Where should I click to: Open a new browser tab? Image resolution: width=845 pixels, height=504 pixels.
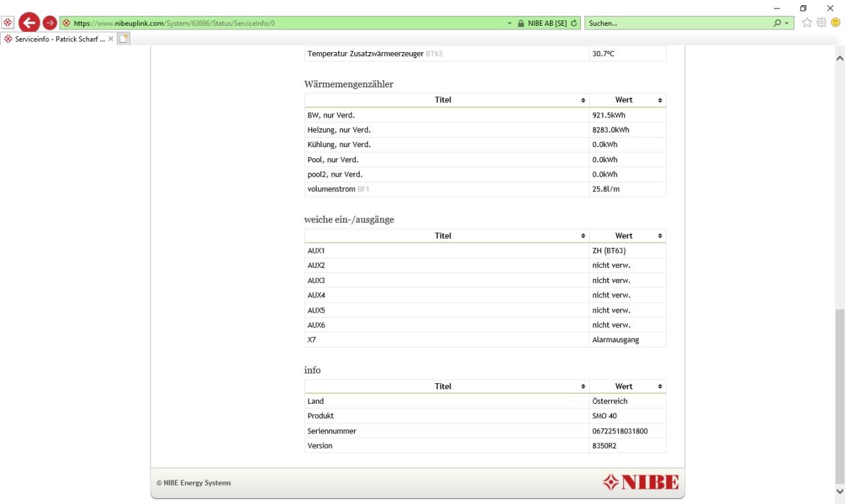(x=123, y=39)
